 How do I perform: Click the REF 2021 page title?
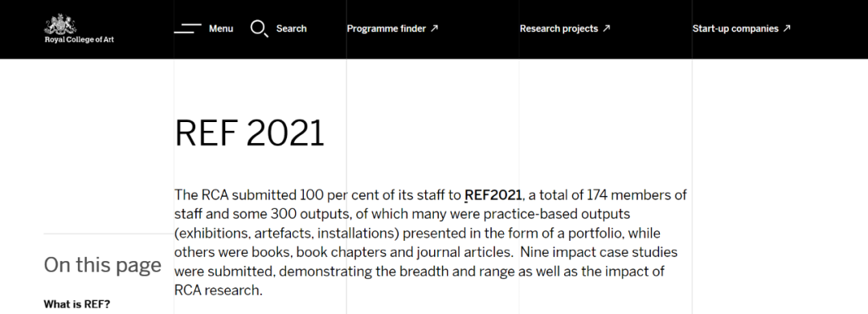click(x=249, y=133)
